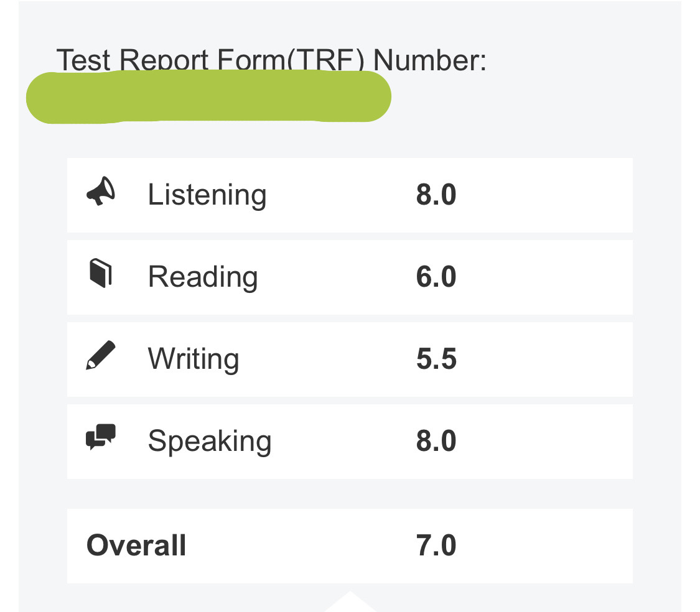Click empty space in the Writing row
Screen dimensions: 700x612
(544, 359)
